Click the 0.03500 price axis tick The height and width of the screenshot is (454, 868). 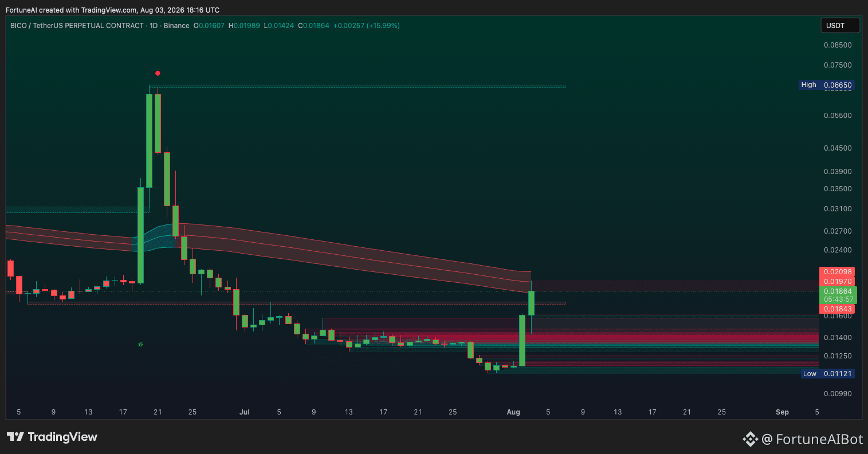point(838,188)
